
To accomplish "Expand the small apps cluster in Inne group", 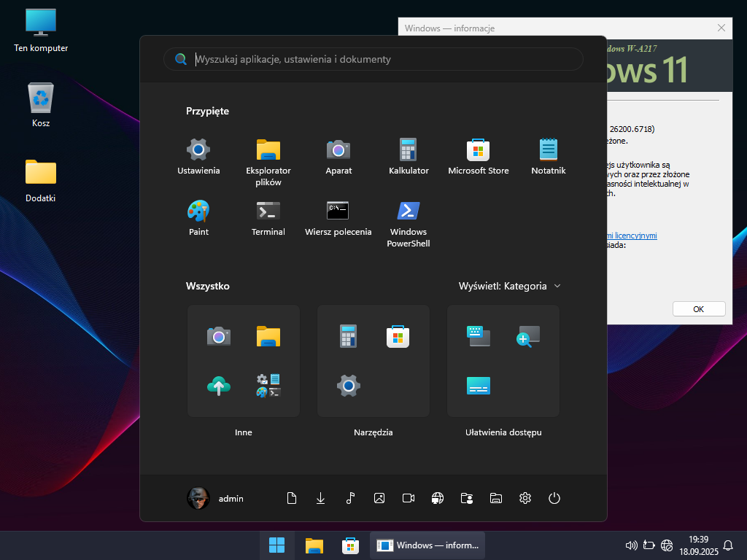I will 268,385.
